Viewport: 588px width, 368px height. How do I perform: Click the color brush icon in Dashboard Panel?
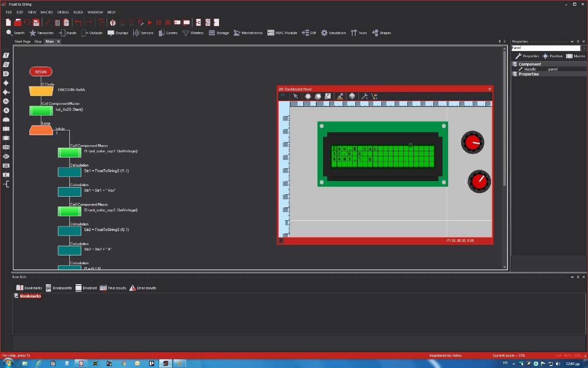[x=374, y=96]
